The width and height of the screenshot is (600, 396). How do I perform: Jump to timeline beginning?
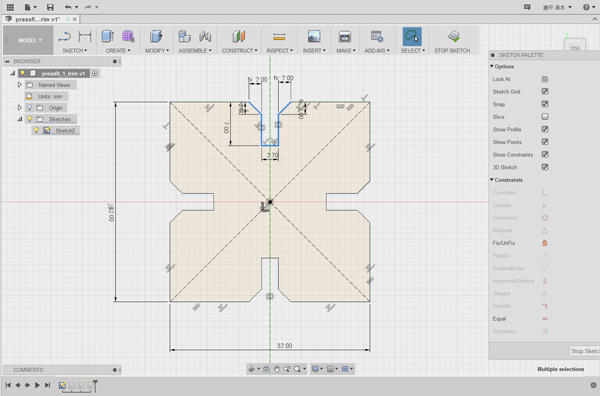(8, 385)
